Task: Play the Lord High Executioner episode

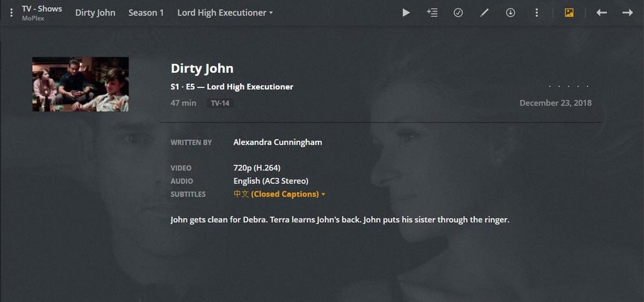Action: tap(406, 12)
